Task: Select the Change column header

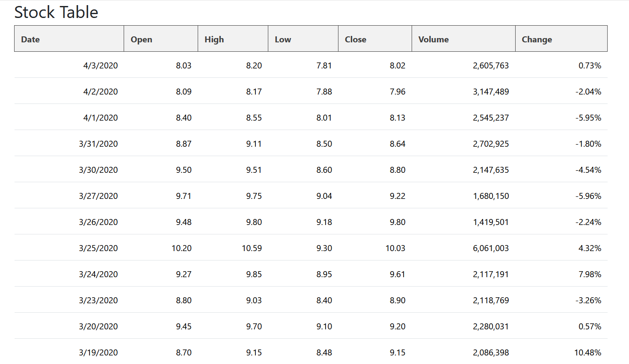Action: tap(537, 39)
